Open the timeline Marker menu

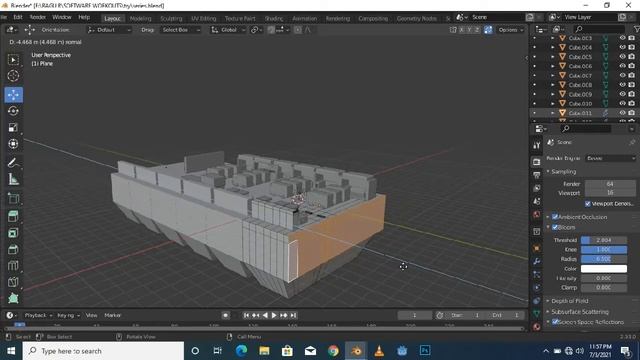(113, 315)
